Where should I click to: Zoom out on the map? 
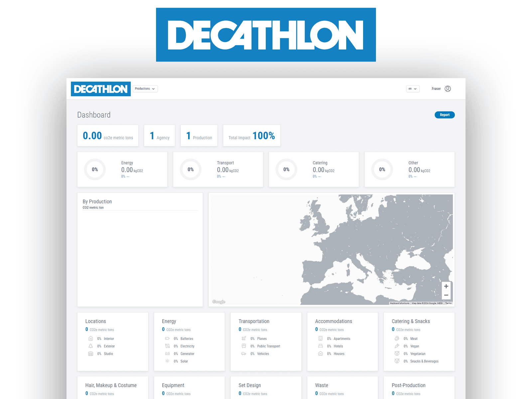tap(446, 295)
